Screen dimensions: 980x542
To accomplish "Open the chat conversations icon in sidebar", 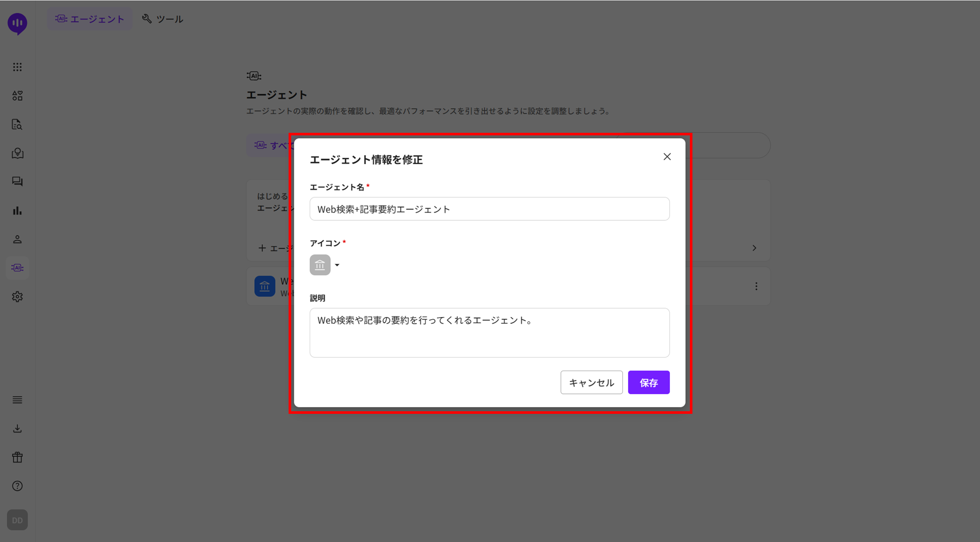I will [x=17, y=182].
